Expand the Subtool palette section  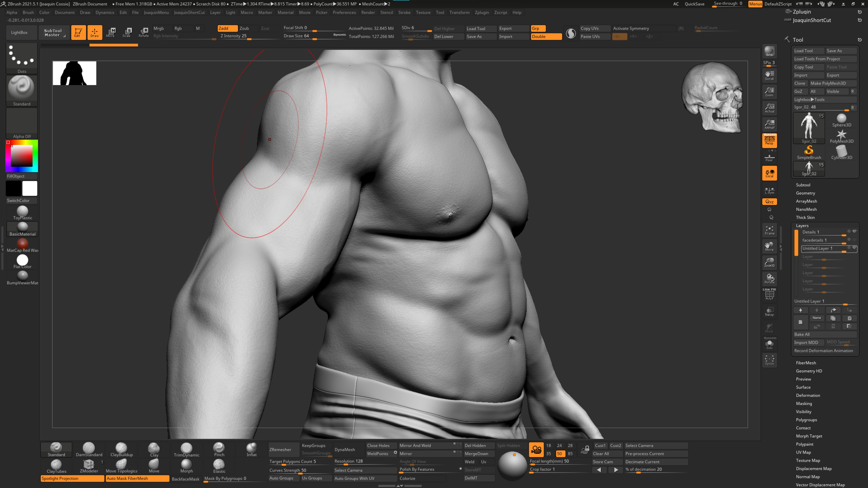click(803, 185)
